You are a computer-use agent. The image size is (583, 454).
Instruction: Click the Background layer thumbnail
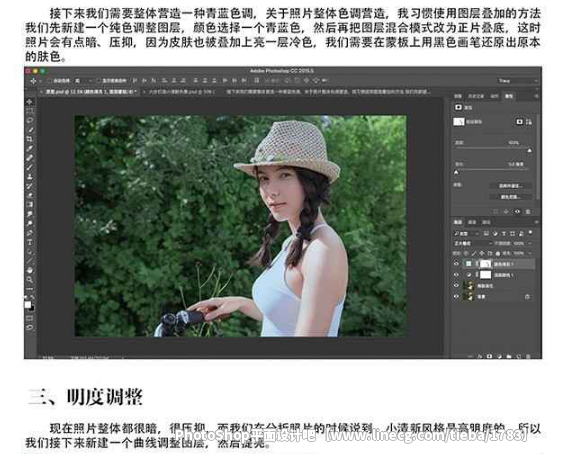click(x=468, y=297)
